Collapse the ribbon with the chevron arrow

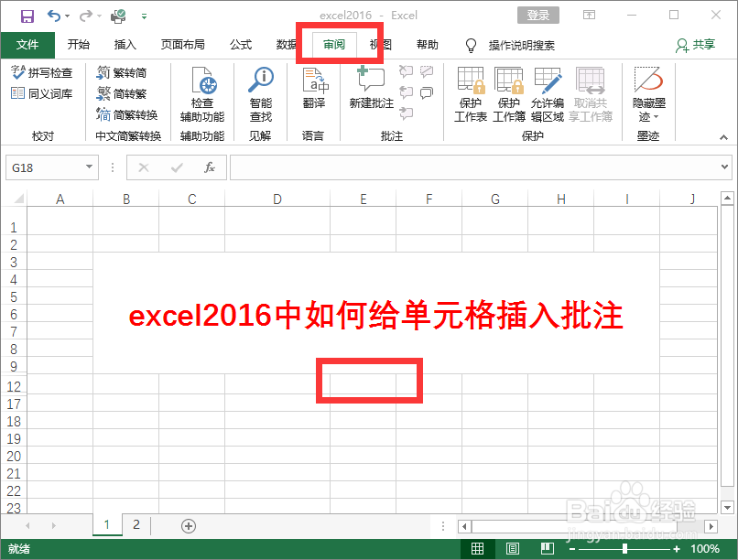[723, 137]
